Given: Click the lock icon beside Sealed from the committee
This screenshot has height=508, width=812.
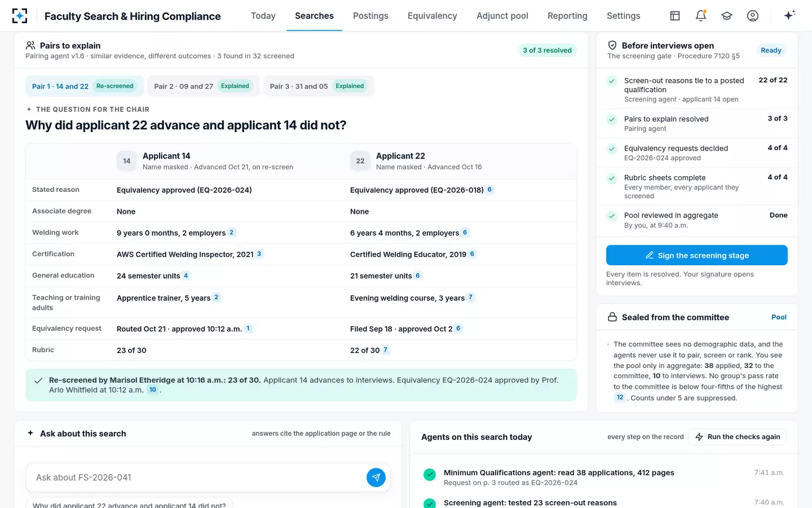Looking at the screenshot, I should point(612,317).
